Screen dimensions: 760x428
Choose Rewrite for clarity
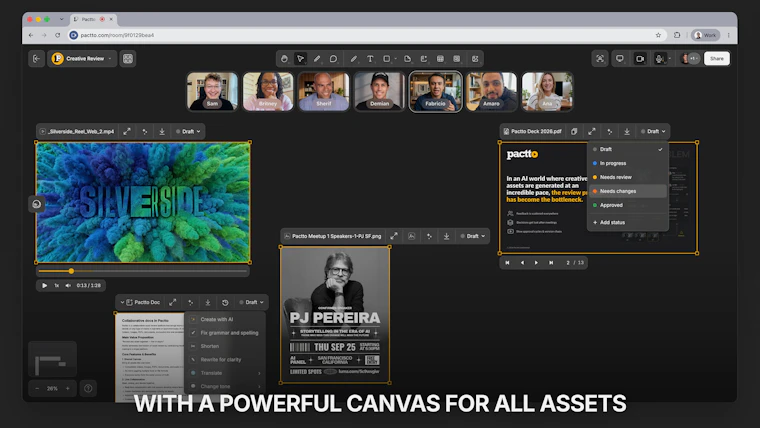(225, 360)
